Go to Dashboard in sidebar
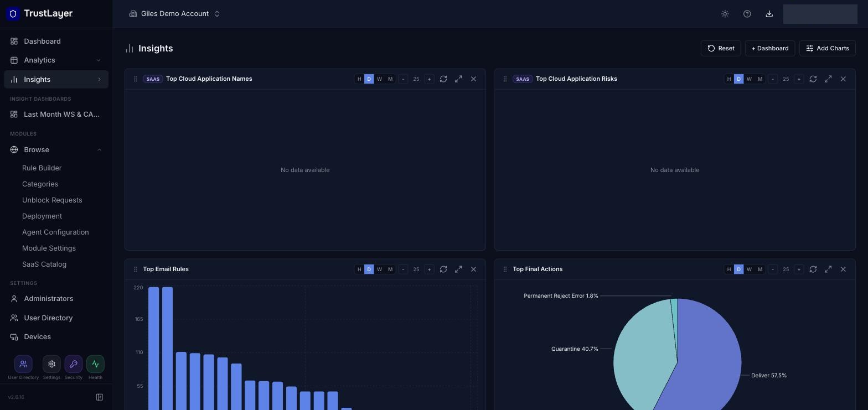The image size is (868, 410). tap(56, 41)
